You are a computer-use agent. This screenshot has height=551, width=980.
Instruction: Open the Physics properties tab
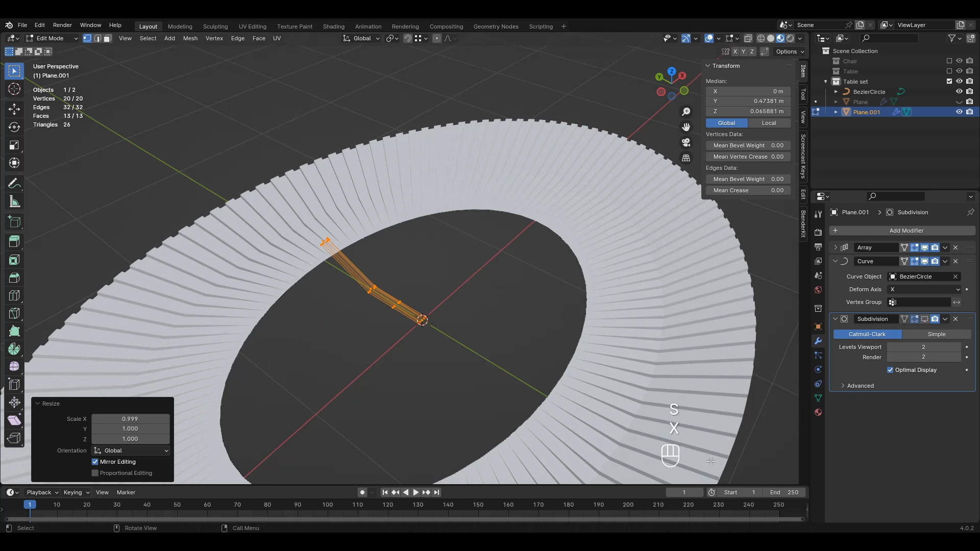[x=818, y=370]
